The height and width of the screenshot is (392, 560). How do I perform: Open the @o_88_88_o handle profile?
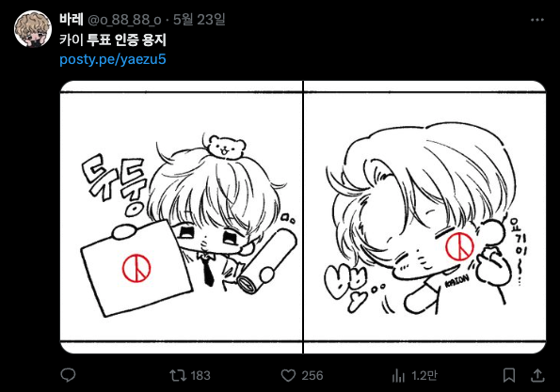coord(124,20)
